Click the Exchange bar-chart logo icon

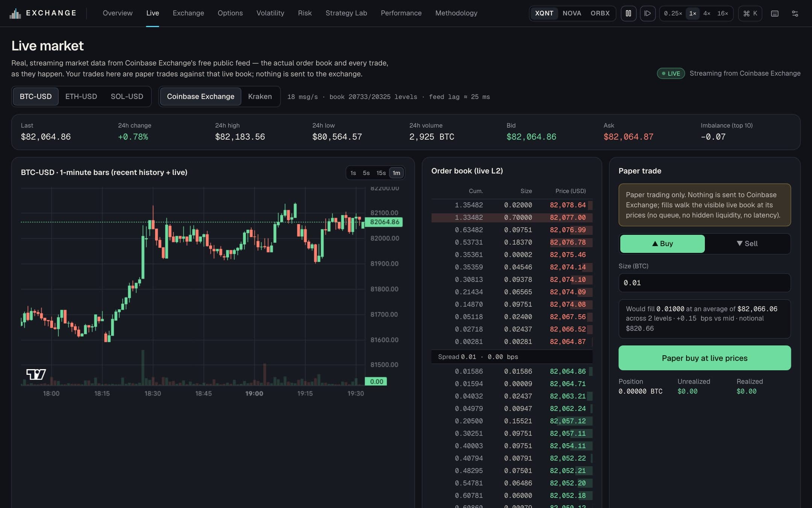point(15,14)
